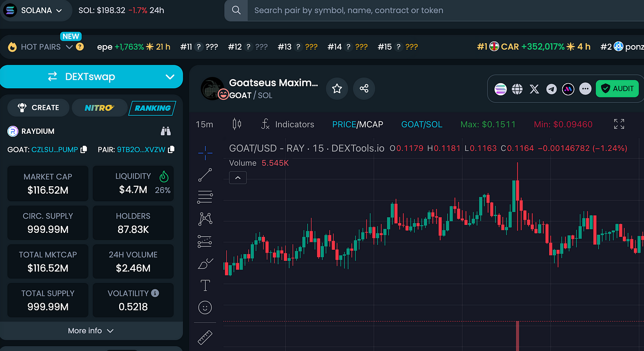Select the ruler measure tool
The width and height of the screenshot is (644, 351).
tap(205, 337)
